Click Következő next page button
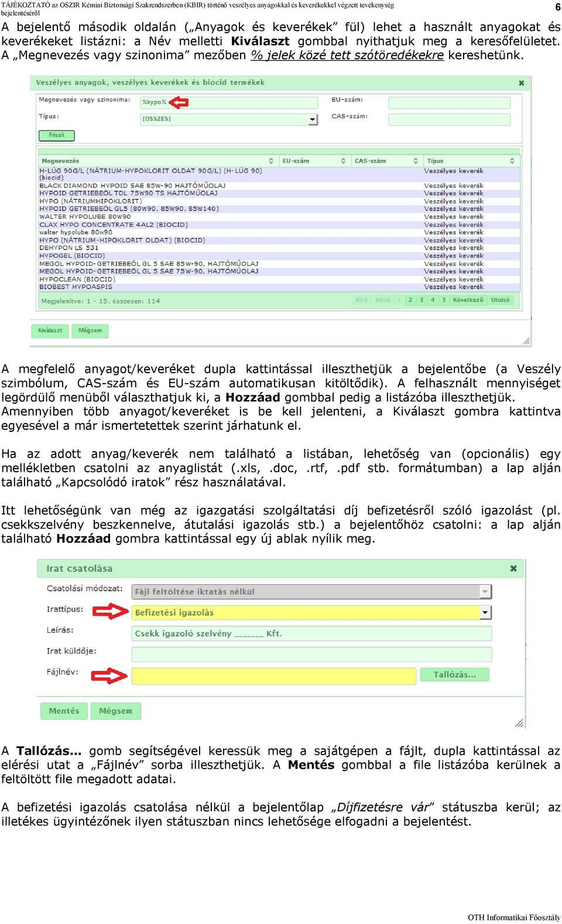This screenshot has width=562, height=924. [x=468, y=300]
